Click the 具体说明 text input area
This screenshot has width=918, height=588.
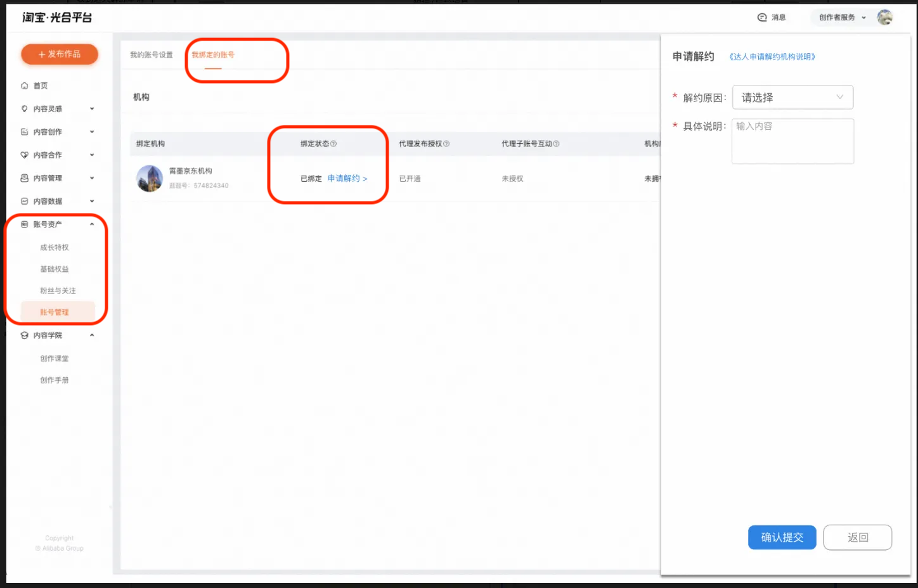point(792,141)
